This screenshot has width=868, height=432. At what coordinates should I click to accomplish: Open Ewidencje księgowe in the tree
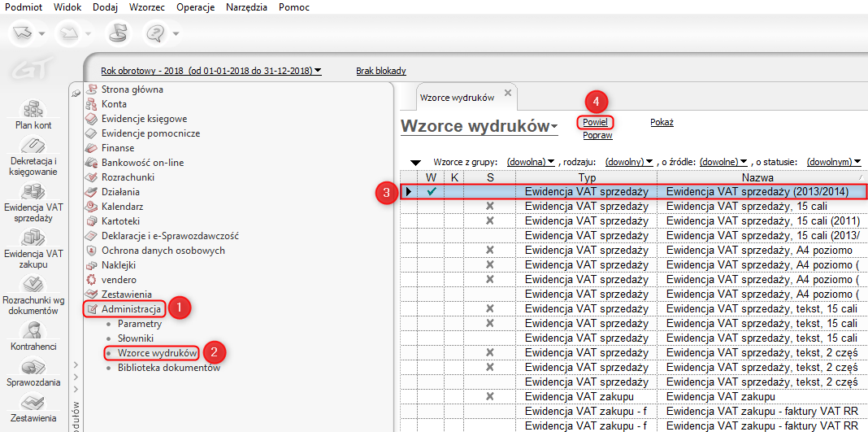144,119
